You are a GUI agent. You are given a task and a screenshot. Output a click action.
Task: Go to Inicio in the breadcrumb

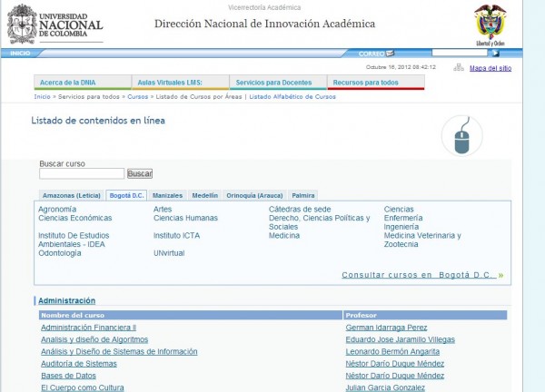coord(42,96)
